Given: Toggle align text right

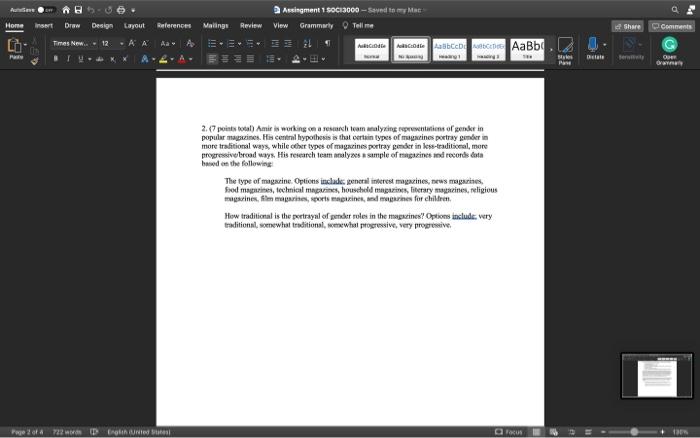Looking at the screenshot, I should (x=238, y=59).
